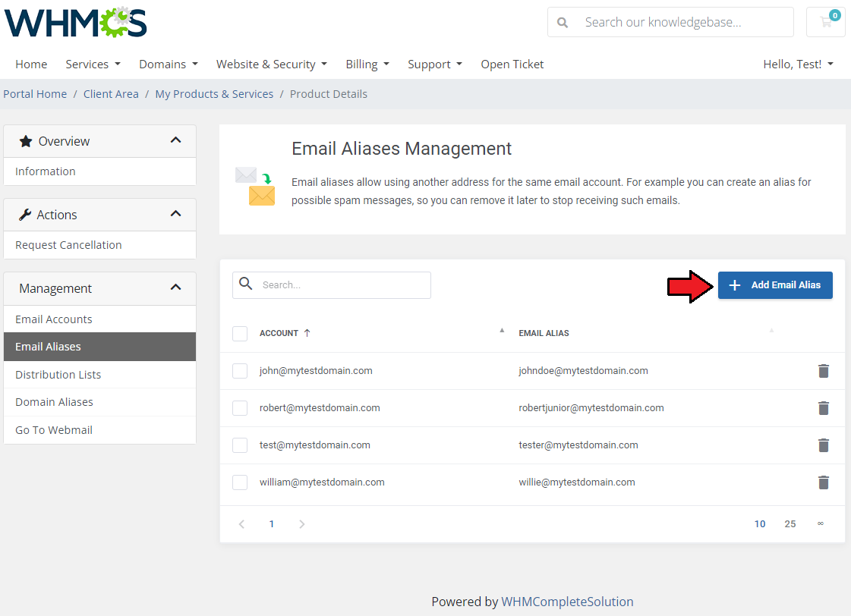Open Ticket from the top navigation
This screenshot has width=851, height=616.
[x=512, y=64]
